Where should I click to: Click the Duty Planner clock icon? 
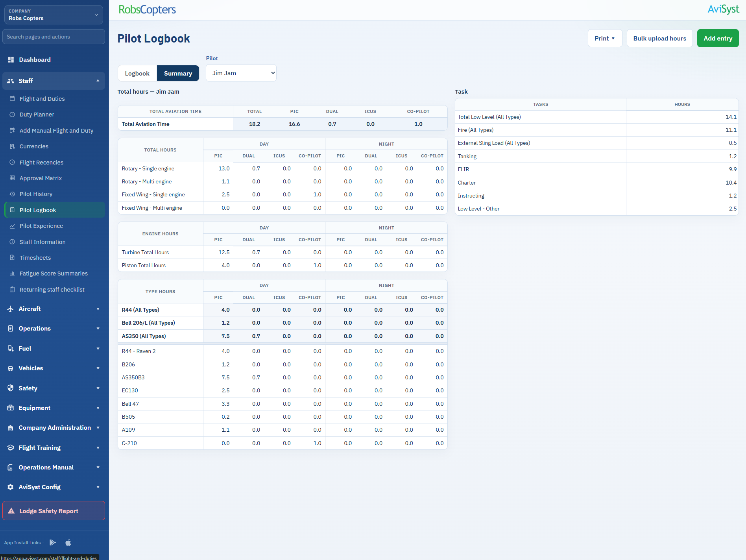pyautogui.click(x=12, y=114)
